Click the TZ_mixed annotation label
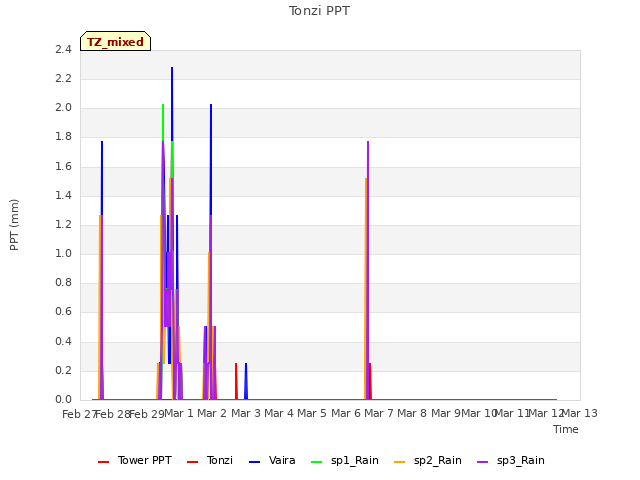640x480 pixels. coord(116,41)
